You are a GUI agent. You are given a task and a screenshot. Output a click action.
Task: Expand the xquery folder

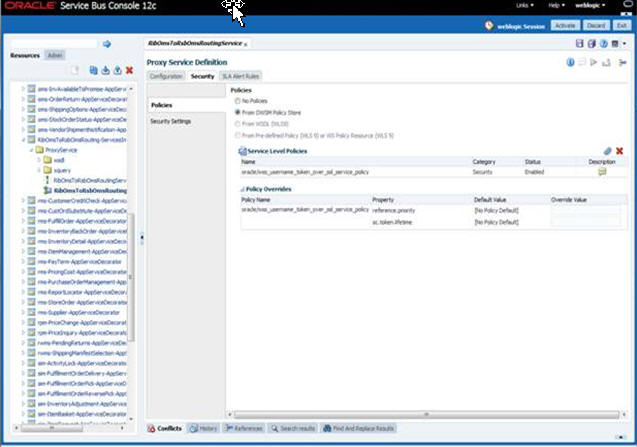pos(39,170)
